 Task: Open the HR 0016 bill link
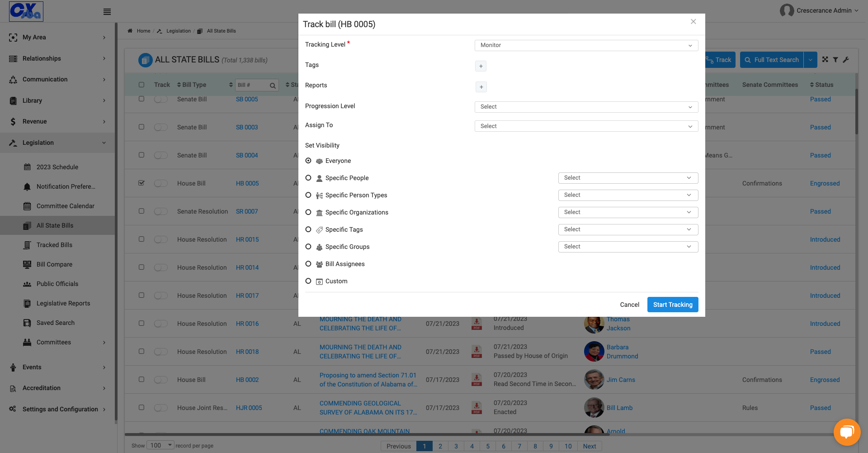(247, 324)
